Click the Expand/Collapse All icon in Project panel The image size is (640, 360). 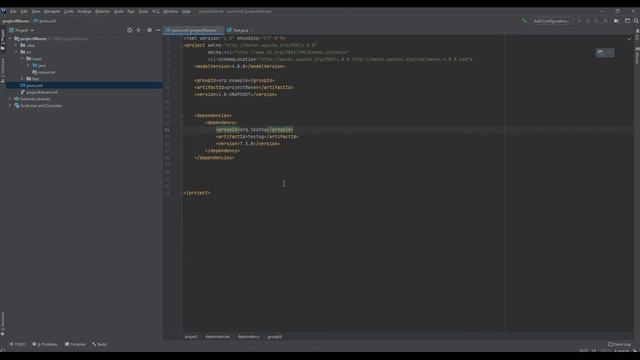coord(139,30)
